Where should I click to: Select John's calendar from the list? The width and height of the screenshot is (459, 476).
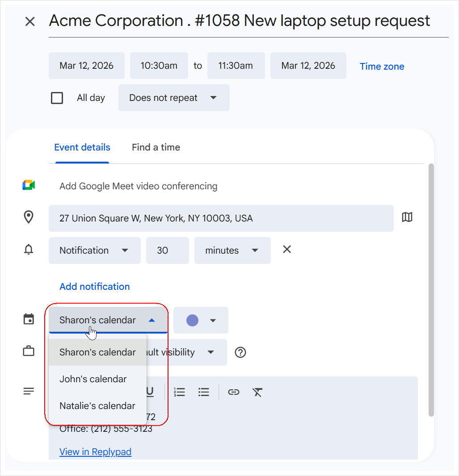pos(93,379)
